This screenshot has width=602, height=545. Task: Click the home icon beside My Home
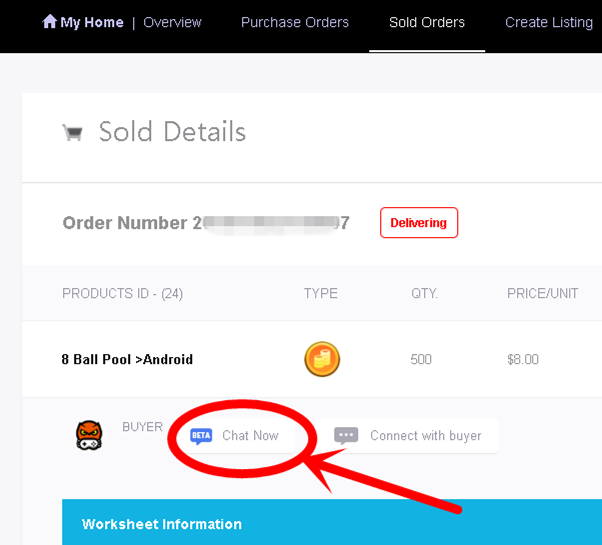pyautogui.click(x=49, y=21)
